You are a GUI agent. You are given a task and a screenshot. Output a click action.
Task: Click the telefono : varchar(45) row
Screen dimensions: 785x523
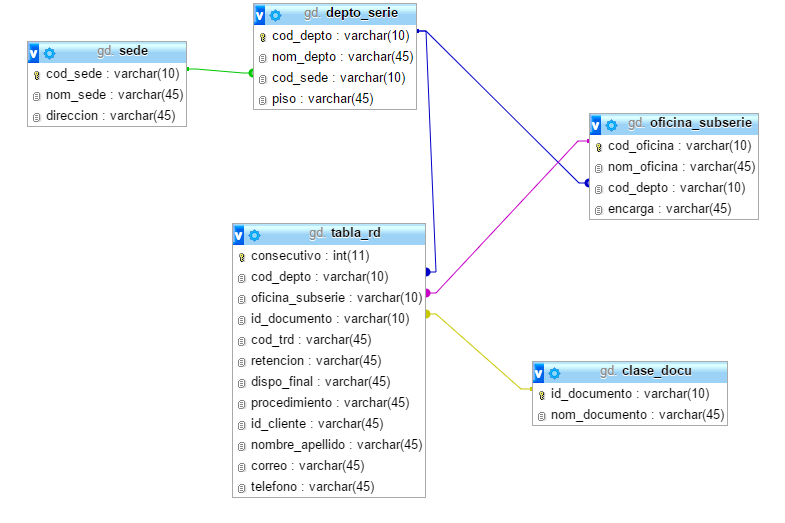(329, 487)
